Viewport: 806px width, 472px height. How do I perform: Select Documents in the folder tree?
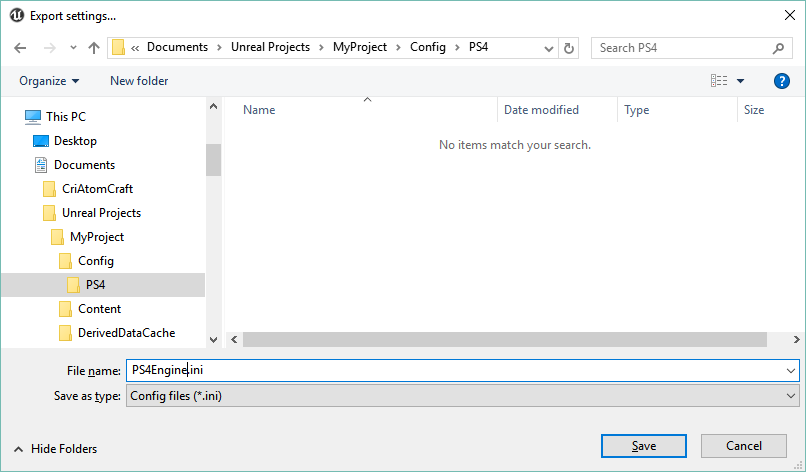pos(84,165)
